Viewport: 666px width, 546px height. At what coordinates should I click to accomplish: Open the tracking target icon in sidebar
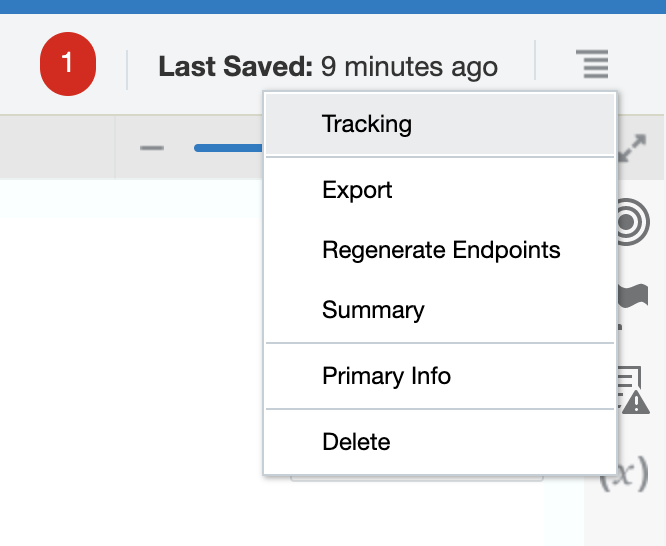(633, 223)
